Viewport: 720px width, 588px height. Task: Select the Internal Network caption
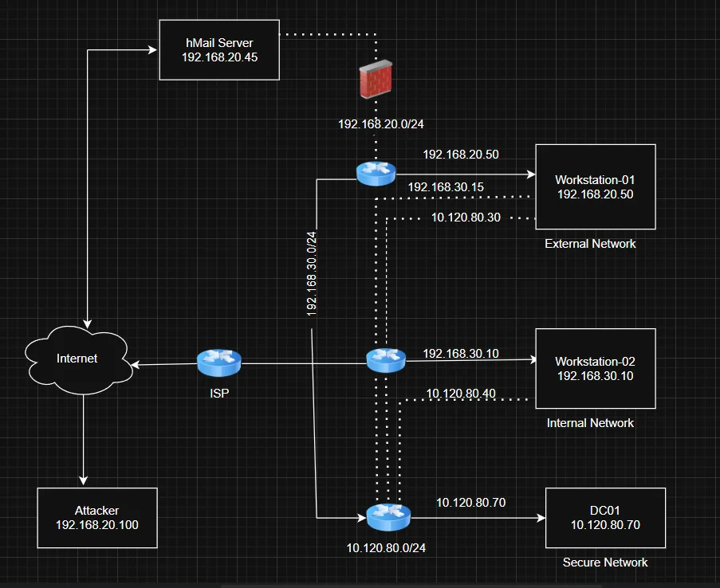click(590, 423)
